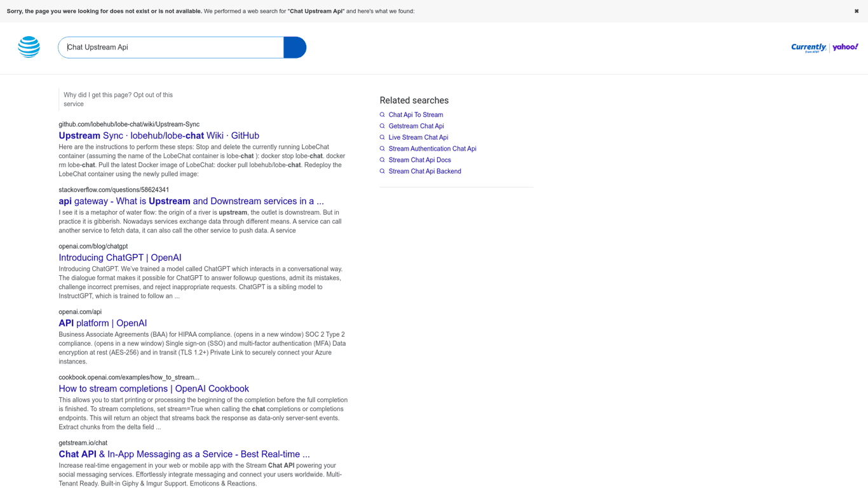
Task: Open Chat Api To Stream related search
Action: click(x=416, y=115)
